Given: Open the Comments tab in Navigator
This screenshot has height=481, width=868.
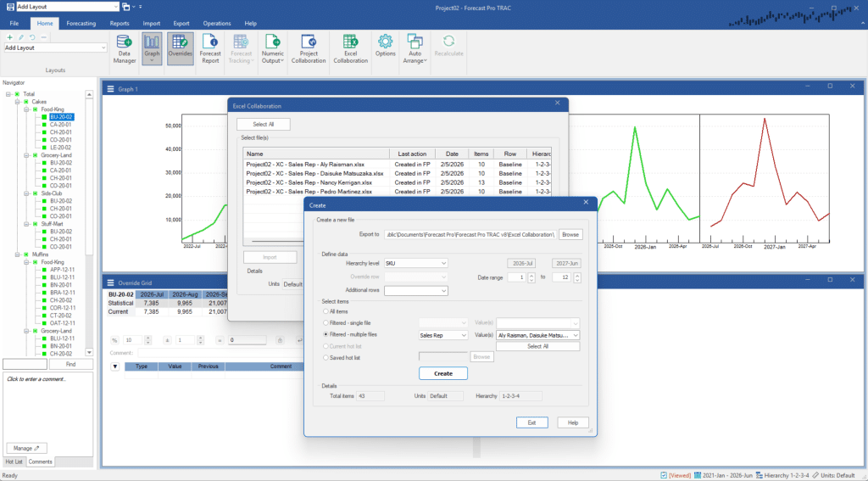Looking at the screenshot, I should 40,461.
